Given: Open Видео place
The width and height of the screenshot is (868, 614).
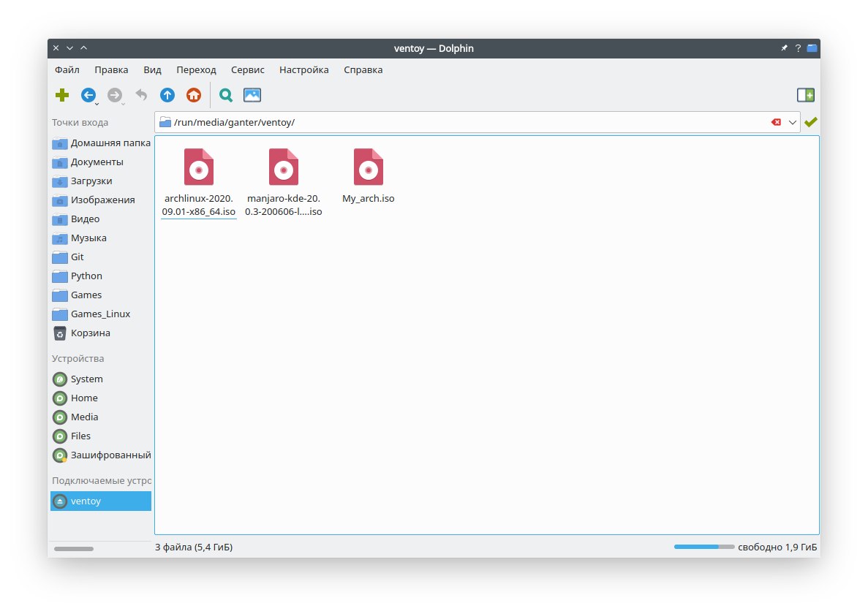Looking at the screenshot, I should [x=101, y=219].
